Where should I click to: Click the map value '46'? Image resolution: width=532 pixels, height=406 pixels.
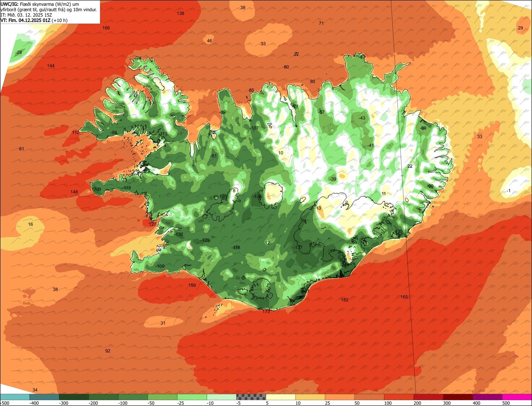click(x=209, y=41)
